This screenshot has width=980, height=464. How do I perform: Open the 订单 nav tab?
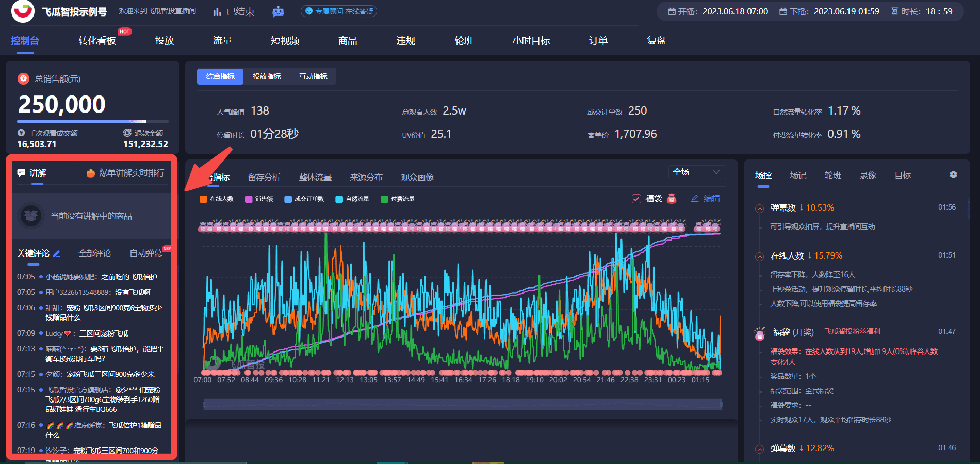coord(598,41)
